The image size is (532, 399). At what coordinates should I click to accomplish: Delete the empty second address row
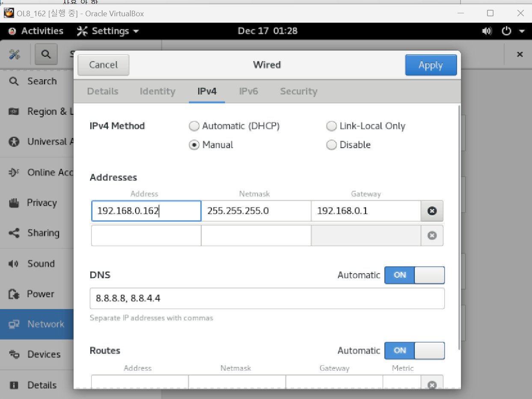(432, 235)
